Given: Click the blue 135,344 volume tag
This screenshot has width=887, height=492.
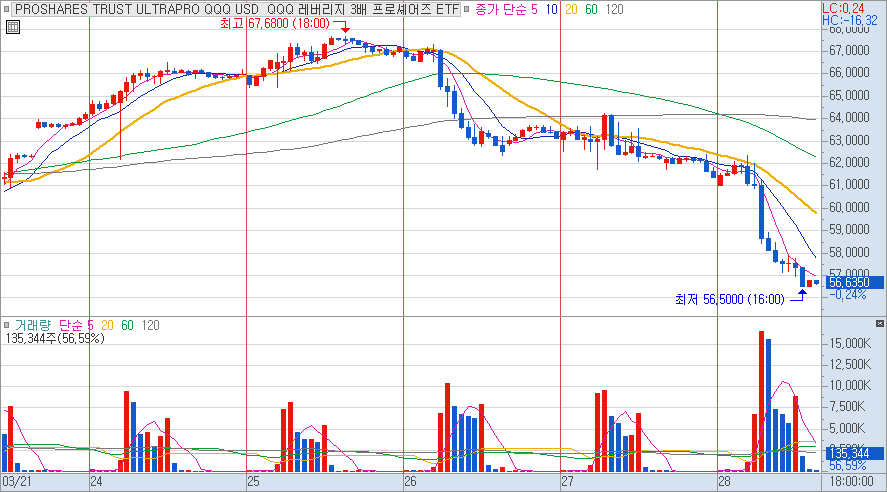Looking at the screenshot, I should tap(853, 453).
